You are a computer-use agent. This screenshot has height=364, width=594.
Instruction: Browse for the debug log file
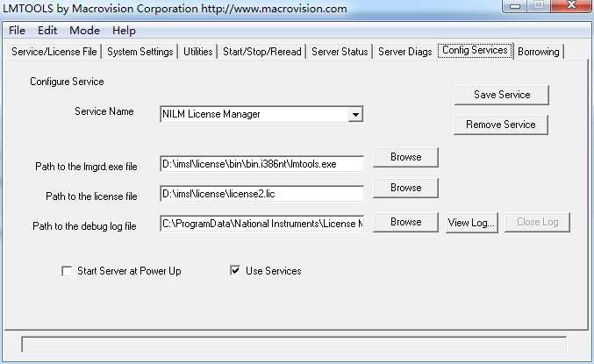(405, 222)
